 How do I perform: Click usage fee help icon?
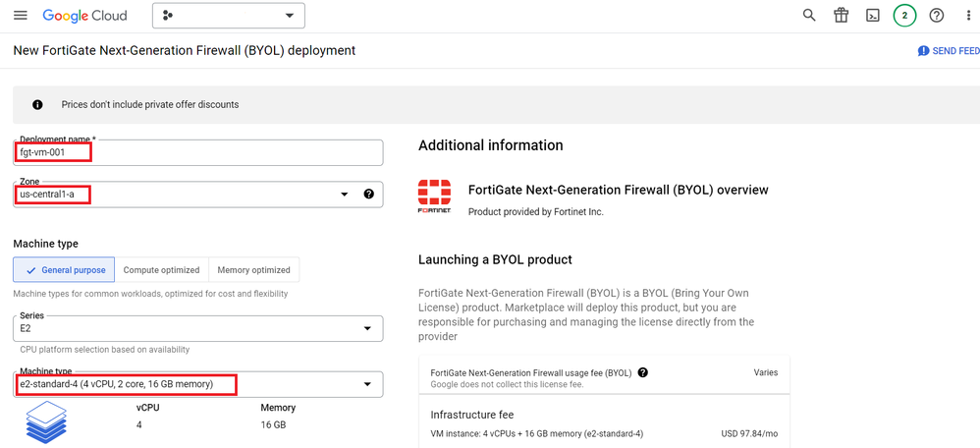(643, 373)
